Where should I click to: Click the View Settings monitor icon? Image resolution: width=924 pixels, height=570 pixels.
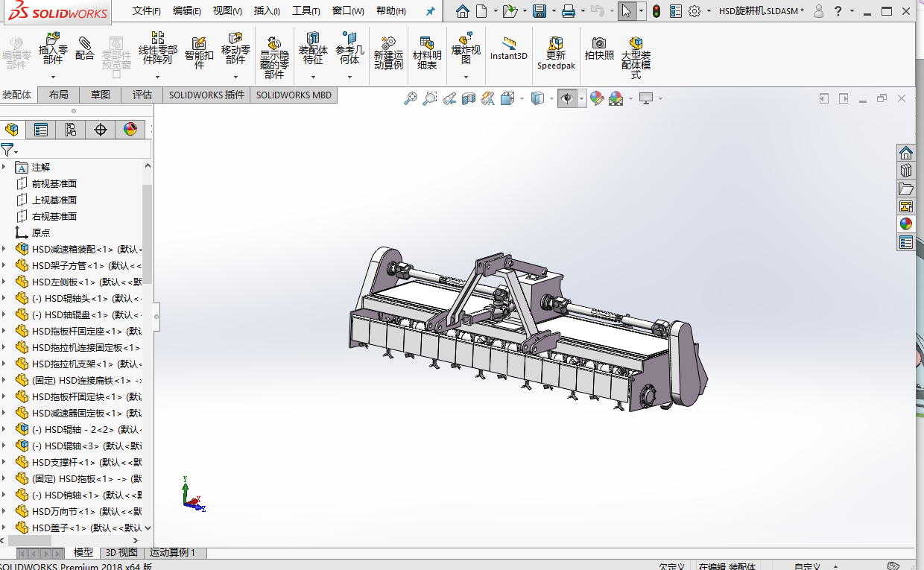point(645,98)
